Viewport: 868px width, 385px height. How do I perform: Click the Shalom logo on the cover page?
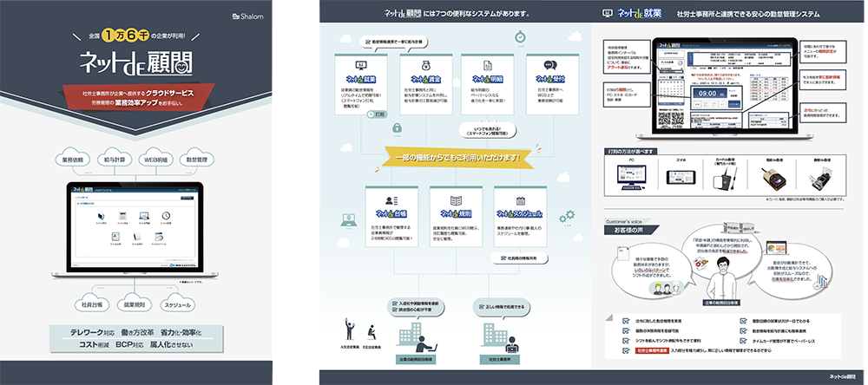pos(247,16)
